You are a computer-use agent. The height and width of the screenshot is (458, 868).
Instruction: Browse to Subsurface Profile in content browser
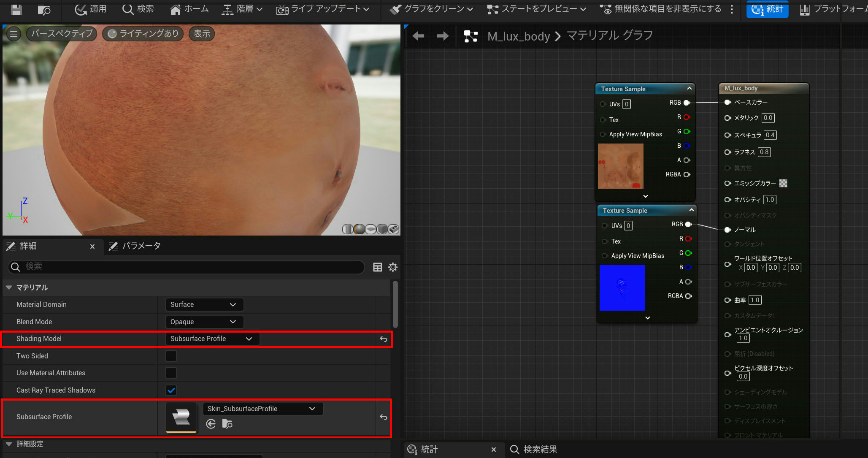[x=227, y=424]
